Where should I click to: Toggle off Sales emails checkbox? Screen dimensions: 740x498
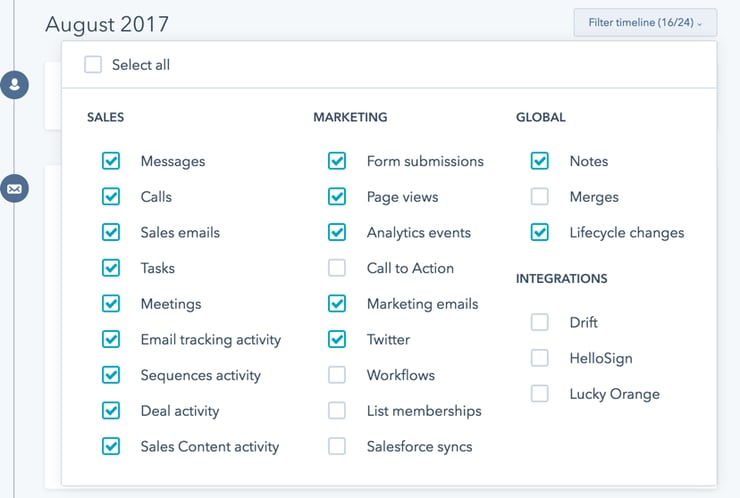click(x=111, y=233)
